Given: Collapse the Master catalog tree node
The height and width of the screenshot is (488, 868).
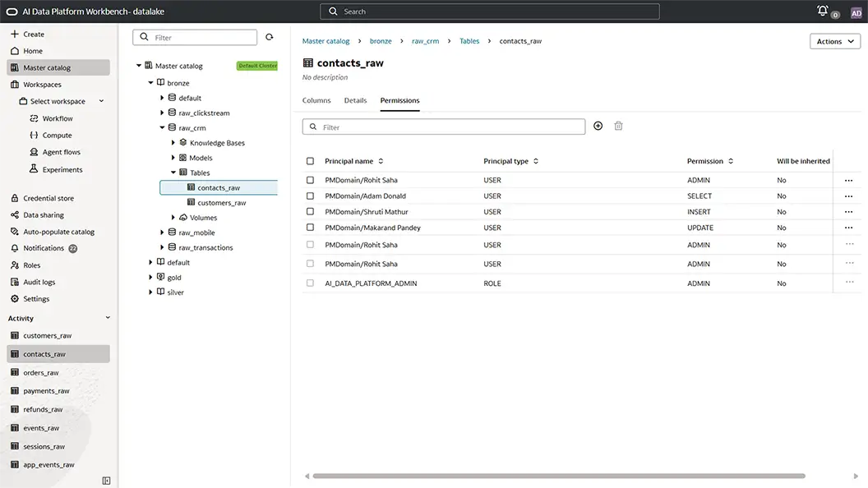Looking at the screenshot, I should point(139,65).
